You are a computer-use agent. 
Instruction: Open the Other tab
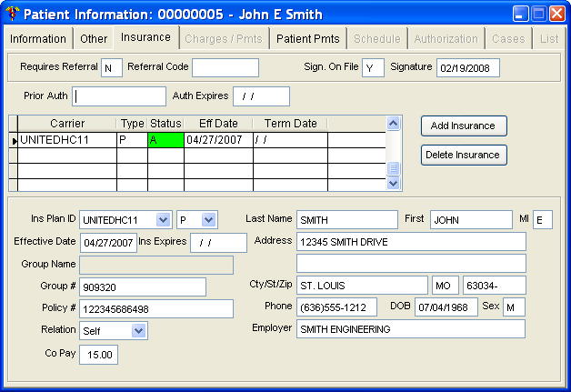click(x=94, y=38)
